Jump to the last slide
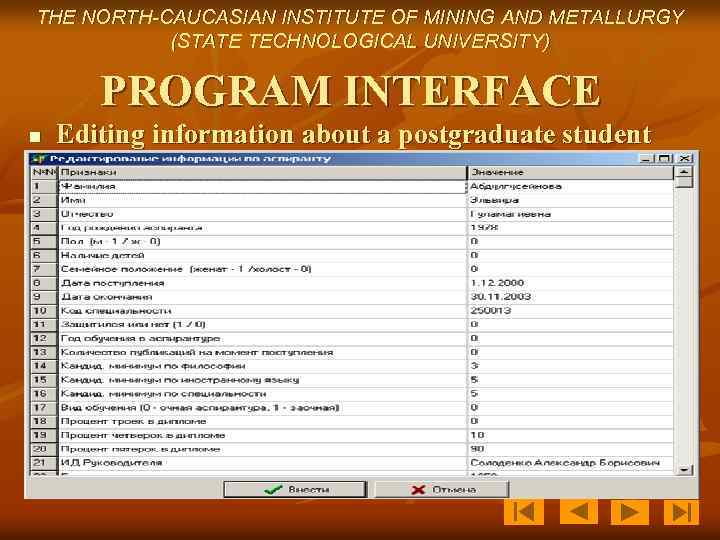The width and height of the screenshot is (720, 540). tap(681, 512)
